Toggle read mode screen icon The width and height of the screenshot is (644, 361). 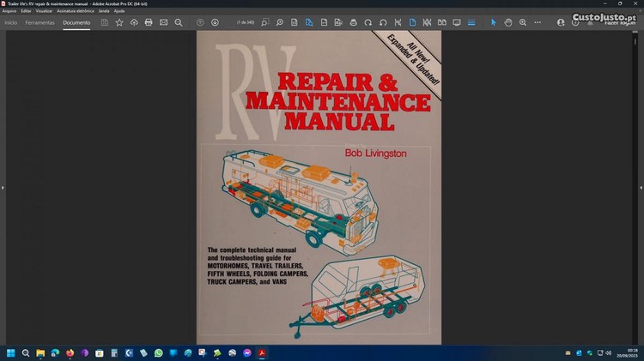point(456,22)
